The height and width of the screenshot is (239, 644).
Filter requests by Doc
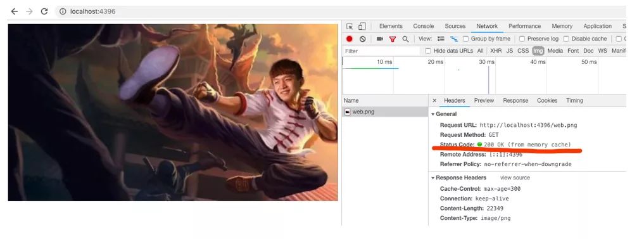point(588,51)
